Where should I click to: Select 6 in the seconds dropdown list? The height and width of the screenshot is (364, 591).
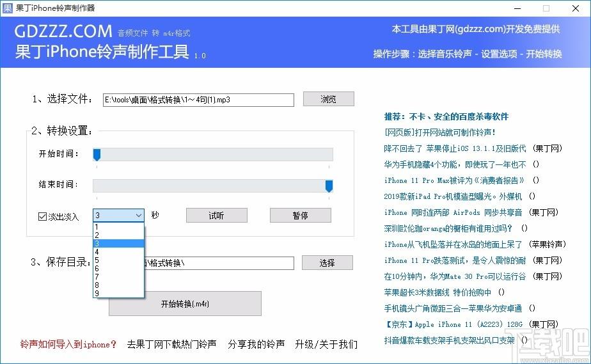click(x=118, y=268)
